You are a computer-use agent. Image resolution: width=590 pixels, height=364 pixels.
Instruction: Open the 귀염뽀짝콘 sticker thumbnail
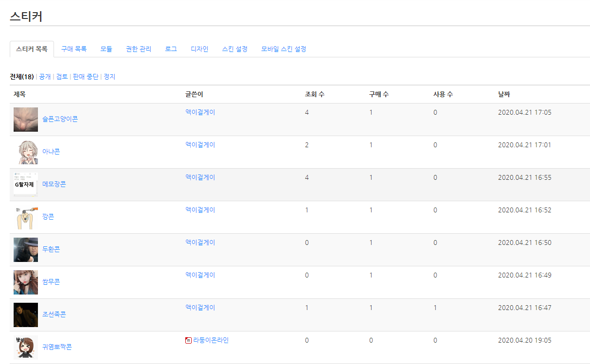click(26, 347)
